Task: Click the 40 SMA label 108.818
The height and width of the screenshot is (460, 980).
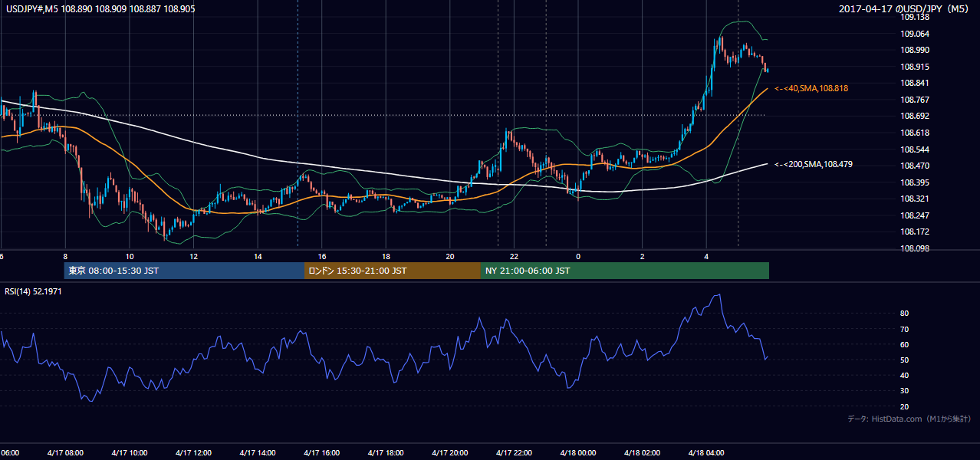Action: (x=811, y=89)
